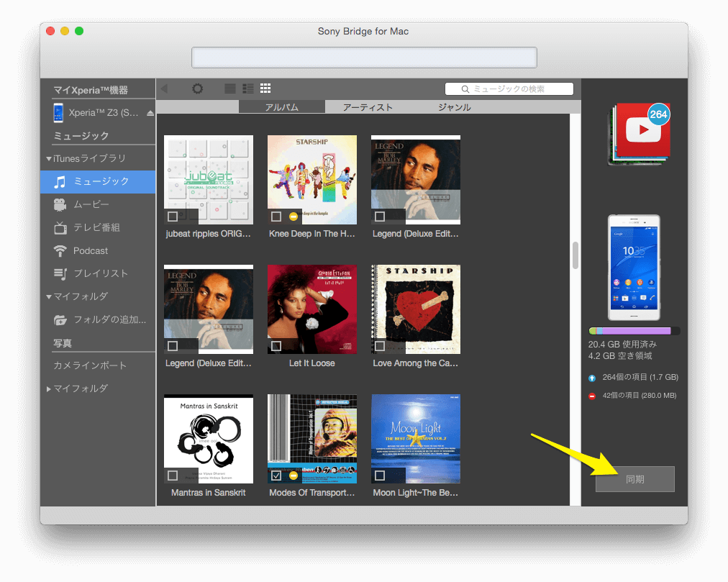Check the jubeat ripples album checkbox
This screenshot has height=582, width=728.
[173, 217]
